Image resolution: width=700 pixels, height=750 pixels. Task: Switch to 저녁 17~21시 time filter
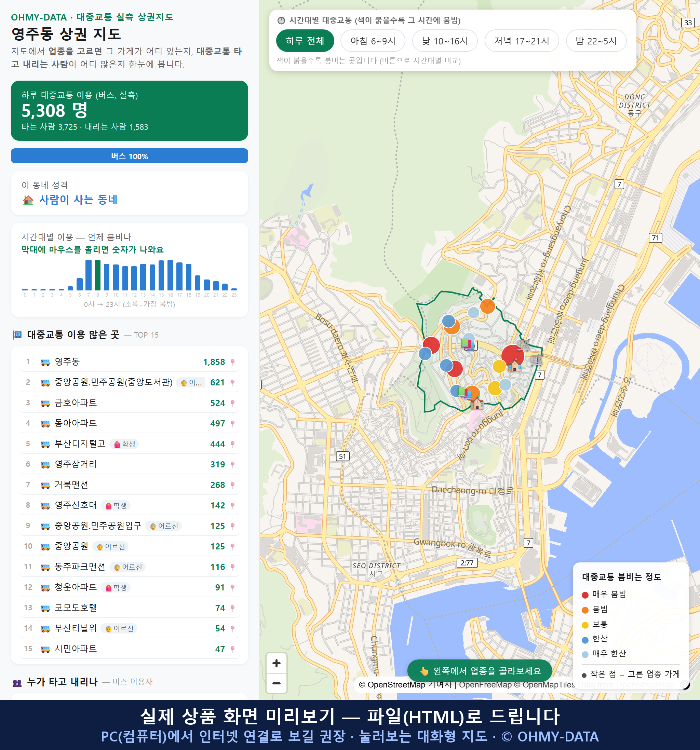pos(522,41)
